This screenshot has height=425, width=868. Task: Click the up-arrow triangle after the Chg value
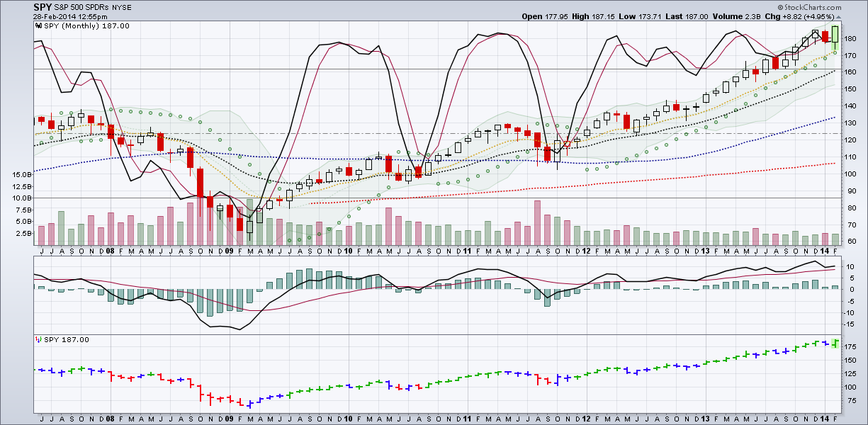[x=838, y=16]
